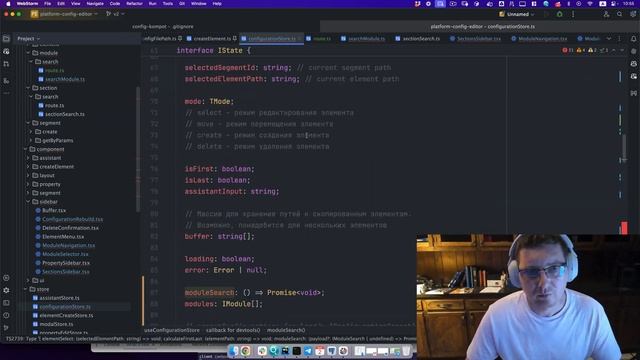640x360 pixels.
Task: Expand the createElement folder
Action: pos(28,167)
